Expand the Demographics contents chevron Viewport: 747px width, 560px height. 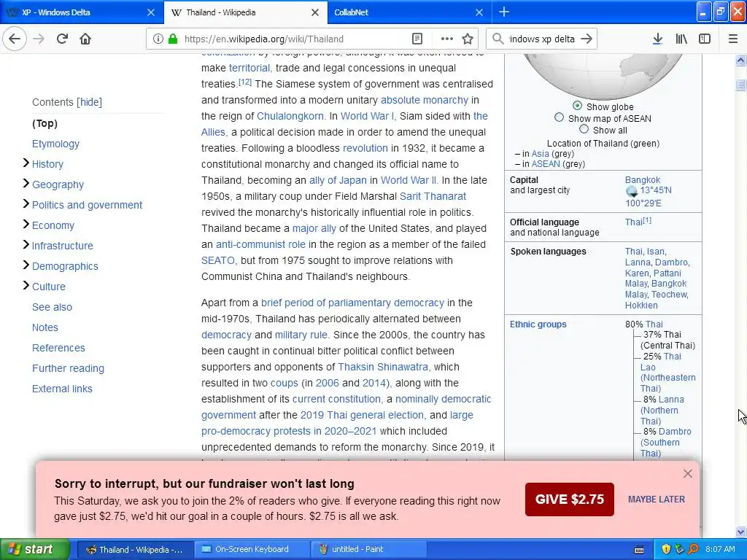point(26,265)
